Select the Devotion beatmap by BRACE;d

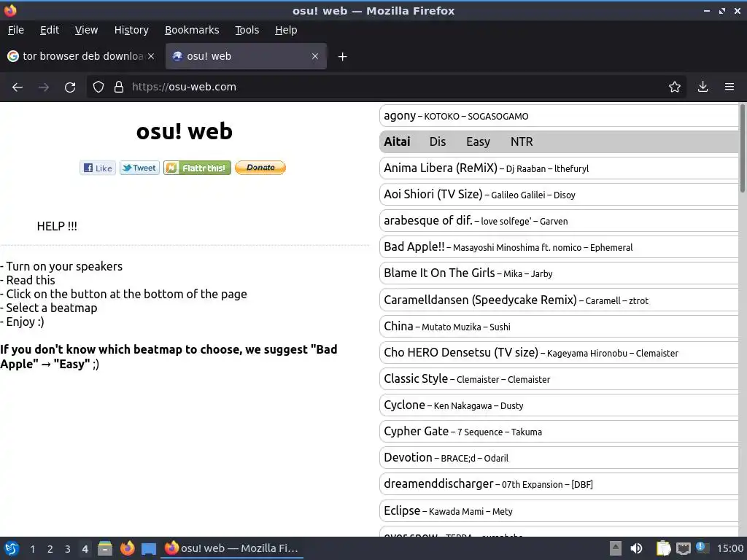point(559,457)
